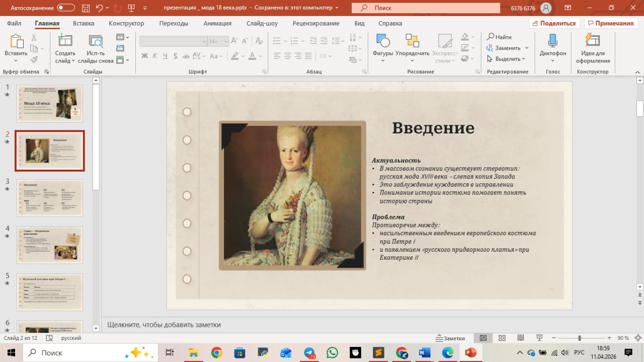644x362 pixels.
Task: Click the Заметки button in status bar
Action: (450, 338)
